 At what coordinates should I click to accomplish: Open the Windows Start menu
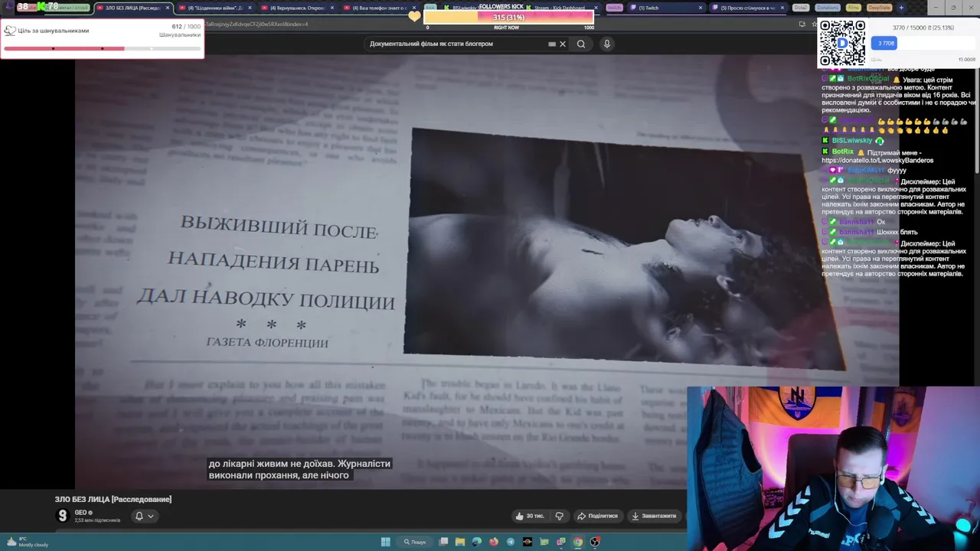tap(386, 542)
